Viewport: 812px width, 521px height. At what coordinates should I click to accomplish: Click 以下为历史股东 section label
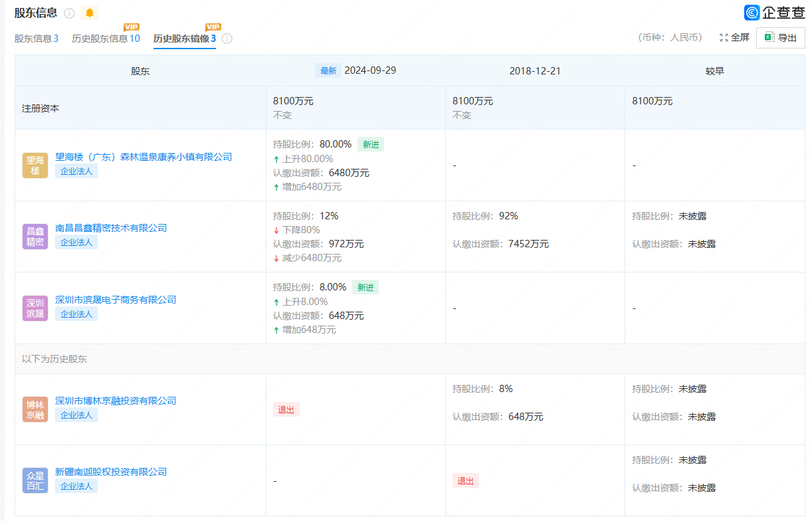point(54,359)
